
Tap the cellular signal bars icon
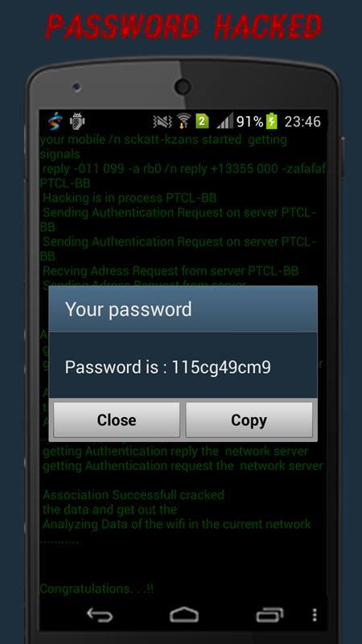pos(225,122)
